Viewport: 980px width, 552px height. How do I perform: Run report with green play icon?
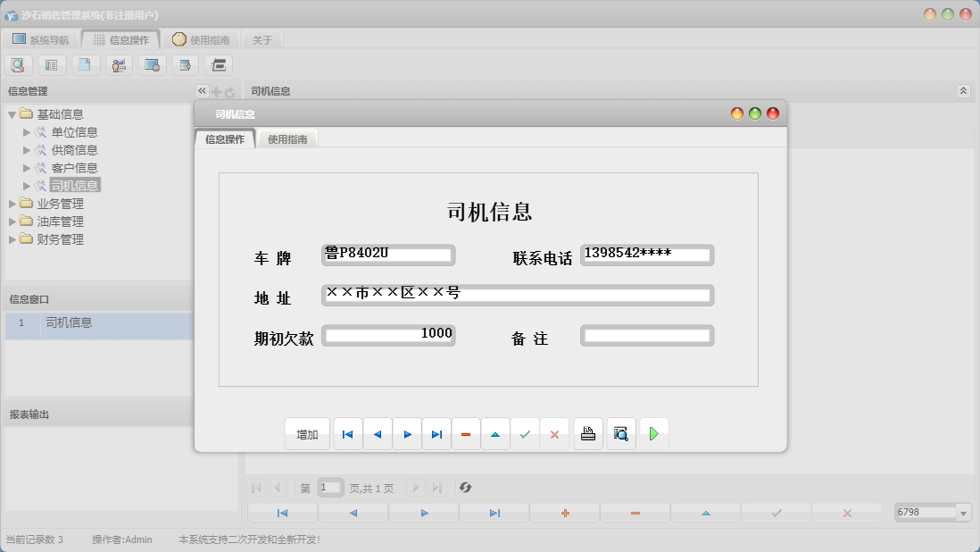click(654, 433)
